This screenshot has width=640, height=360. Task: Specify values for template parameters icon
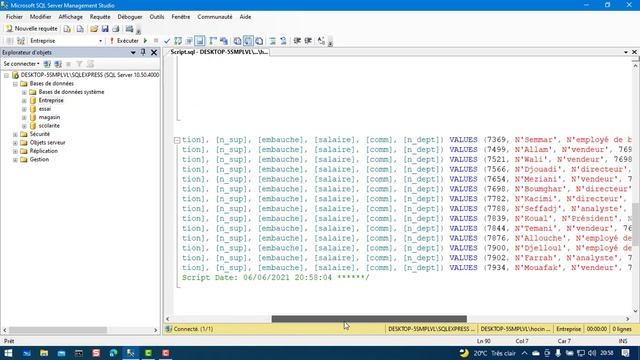pyautogui.click(x=321, y=41)
